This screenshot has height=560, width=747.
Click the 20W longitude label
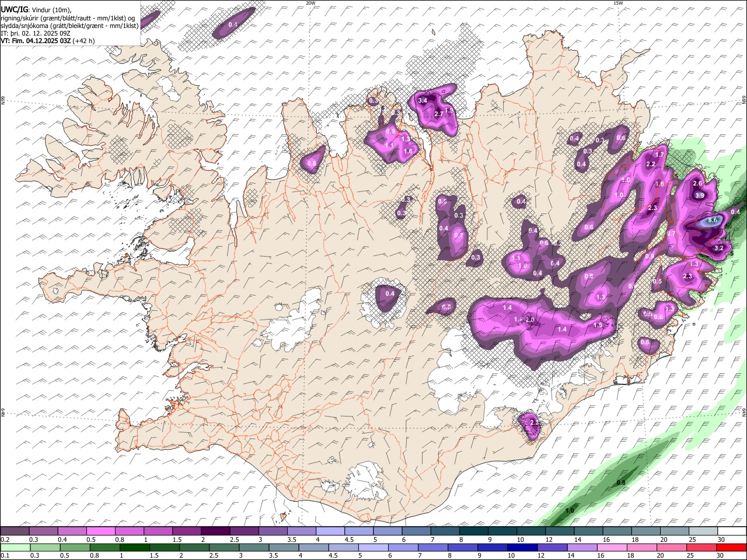click(310, 3)
